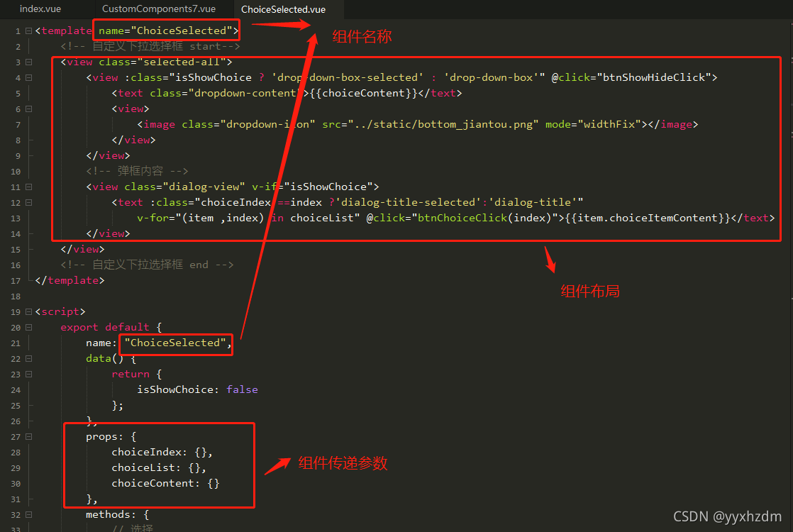Click the choiceList prop definition
Image resolution: width=793 pixels, height=532 pixels.
tap(159, 467)
